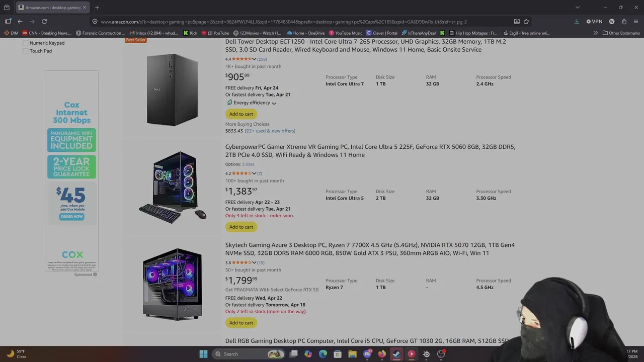Click the Skytech Gaming Azure 3 product image
644x362 pixels.
[172, 284]
